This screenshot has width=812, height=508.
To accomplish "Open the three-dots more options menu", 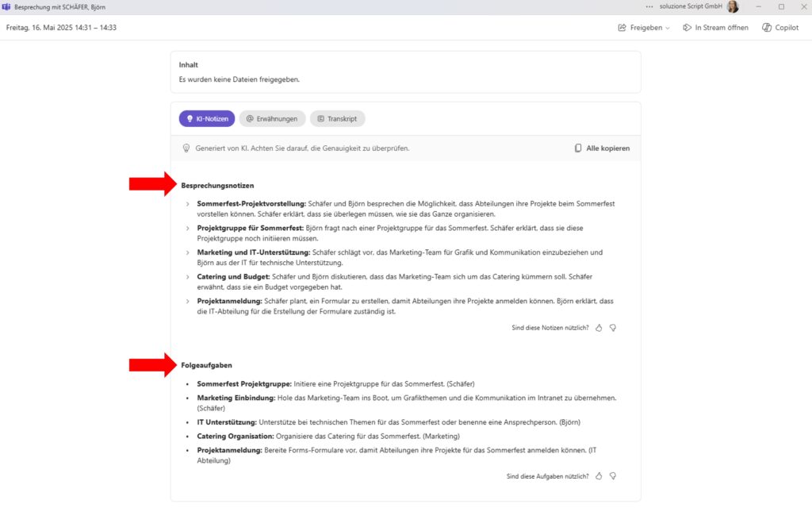I will pyautogui.click(x=650, y=6).
